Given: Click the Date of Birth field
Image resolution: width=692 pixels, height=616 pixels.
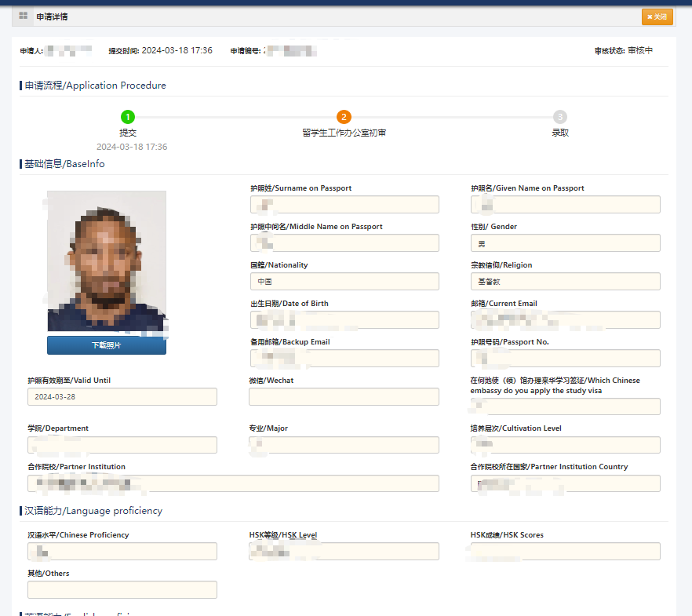Looking at the screenshot, I should [344, 320].
